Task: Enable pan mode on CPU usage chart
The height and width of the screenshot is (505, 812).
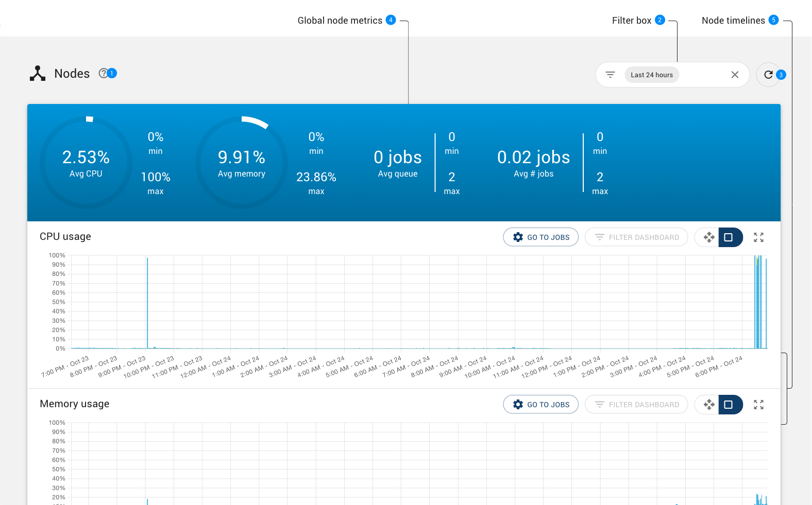Action: pyautogui.click(x=709, y=237)
